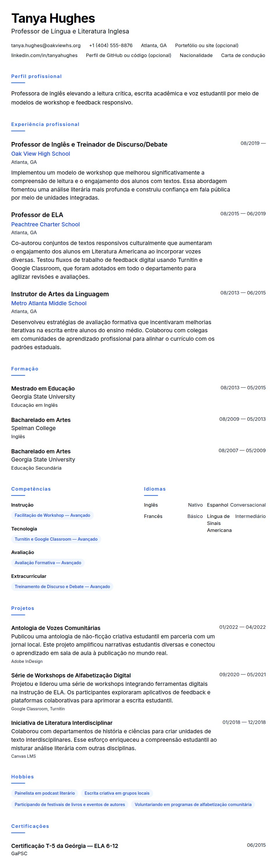Open the Peachtree Charter School link
This screenshot has height=868, width=277.
click(x=45, y=224)
